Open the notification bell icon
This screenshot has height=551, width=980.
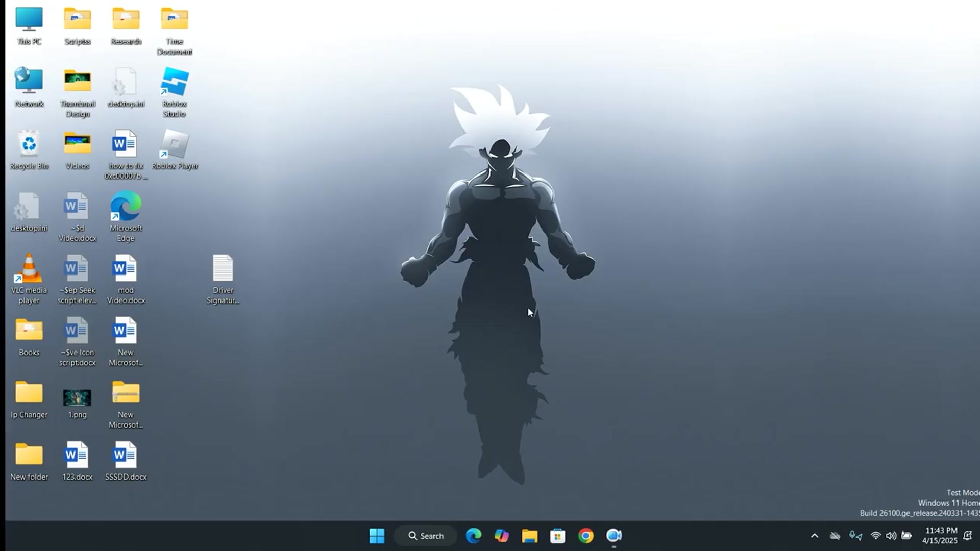pyautogui.click(x=968, y=536)
